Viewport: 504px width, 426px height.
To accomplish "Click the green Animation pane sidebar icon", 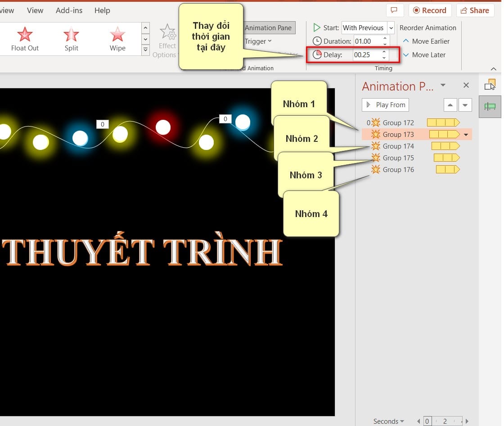I will click(x=490, y=106).
